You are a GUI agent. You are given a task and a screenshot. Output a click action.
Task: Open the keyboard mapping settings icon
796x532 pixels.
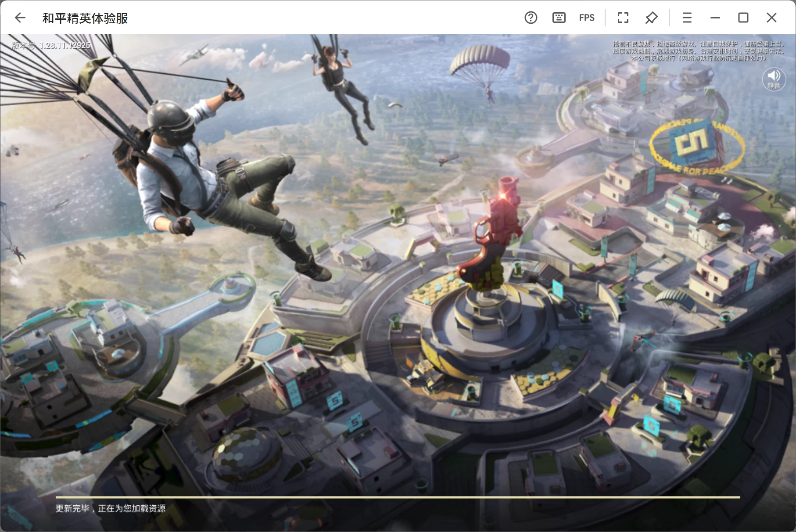click(x=559, y=18)
